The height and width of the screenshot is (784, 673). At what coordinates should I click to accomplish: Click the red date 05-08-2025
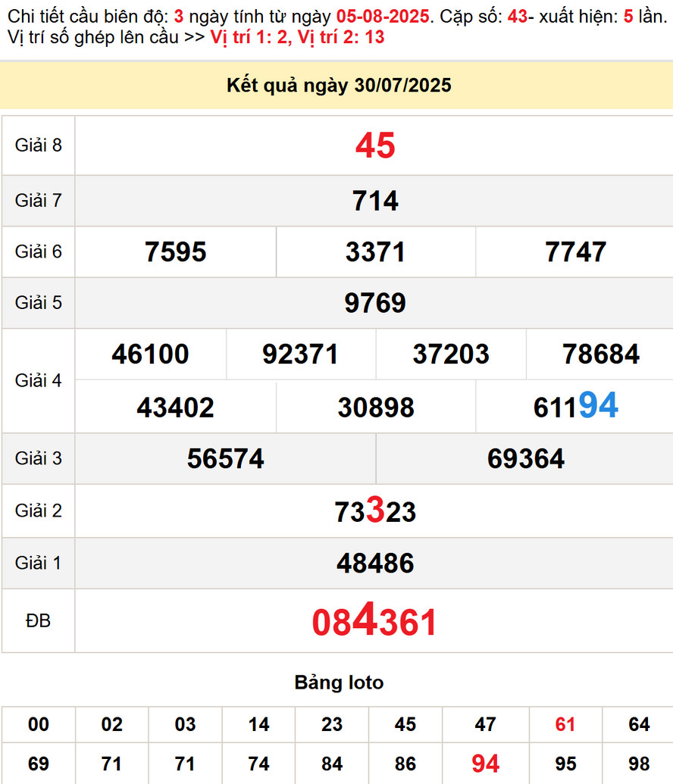click(383, 16)
